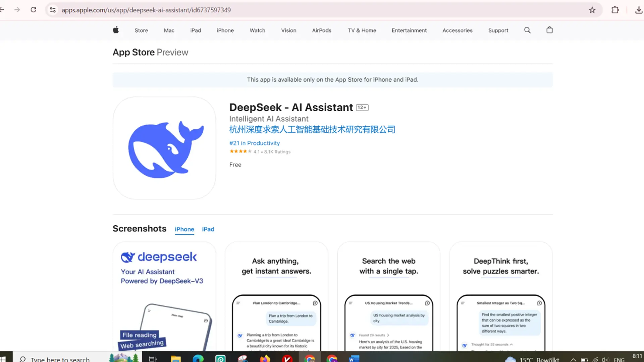This screenshot has height=362, width=644.
Task: View site information icon in address bar
Action: (x=53, y=10)
